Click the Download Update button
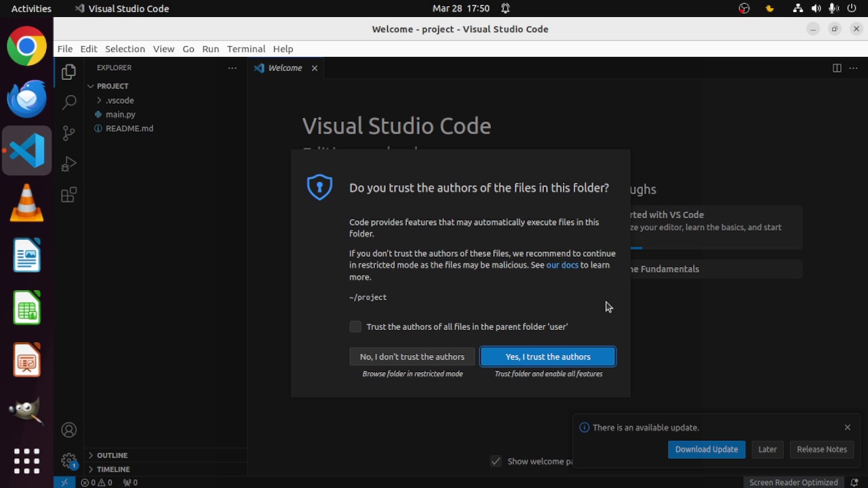 click(706, 449)
